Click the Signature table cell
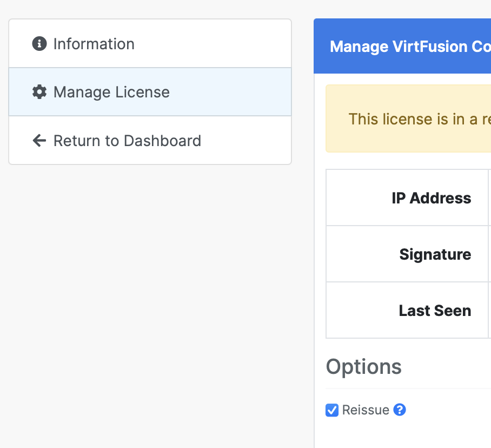Viewport: 491px width, 448px height. coord(407,254)
